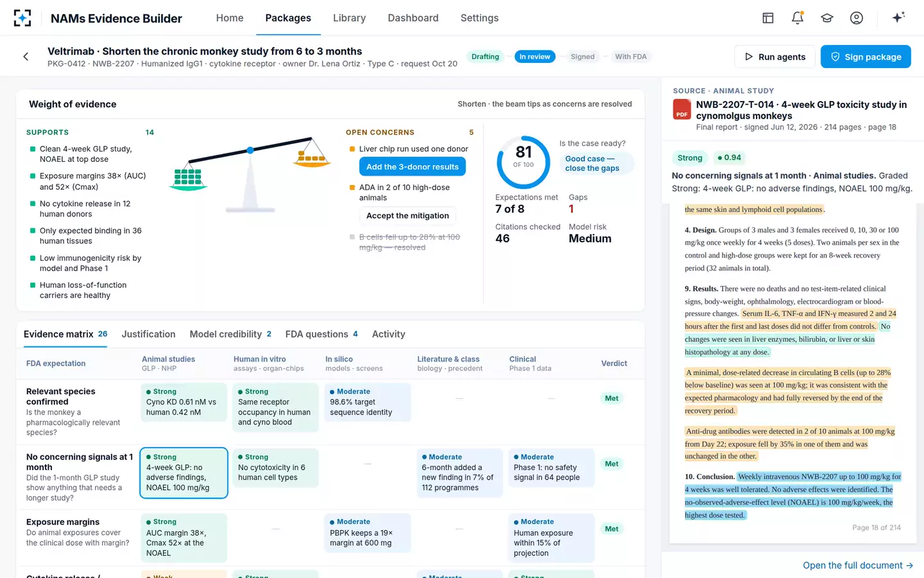Click the Sign package button

coord(866,57)
